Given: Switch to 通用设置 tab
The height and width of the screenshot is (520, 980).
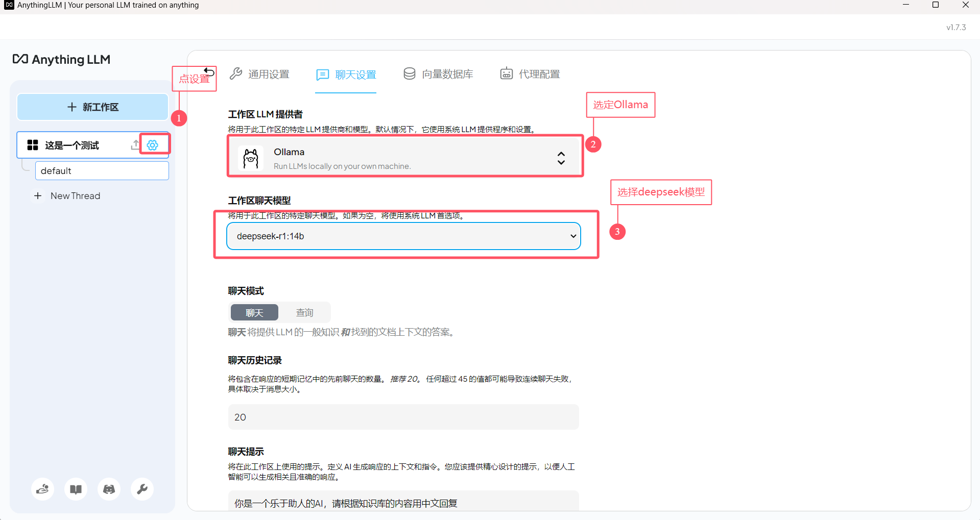Looking at the screenshot, I should click(x=259, y=75).
